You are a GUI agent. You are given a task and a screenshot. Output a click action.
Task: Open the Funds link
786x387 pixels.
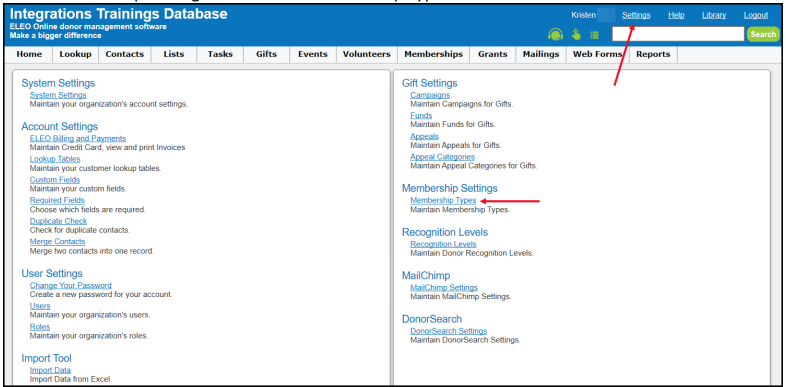coord(421,115)
